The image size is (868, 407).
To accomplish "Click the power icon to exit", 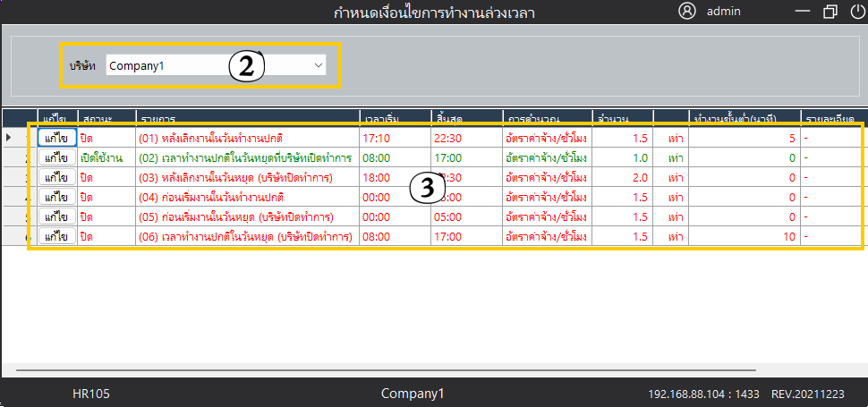I will [857, 12].
